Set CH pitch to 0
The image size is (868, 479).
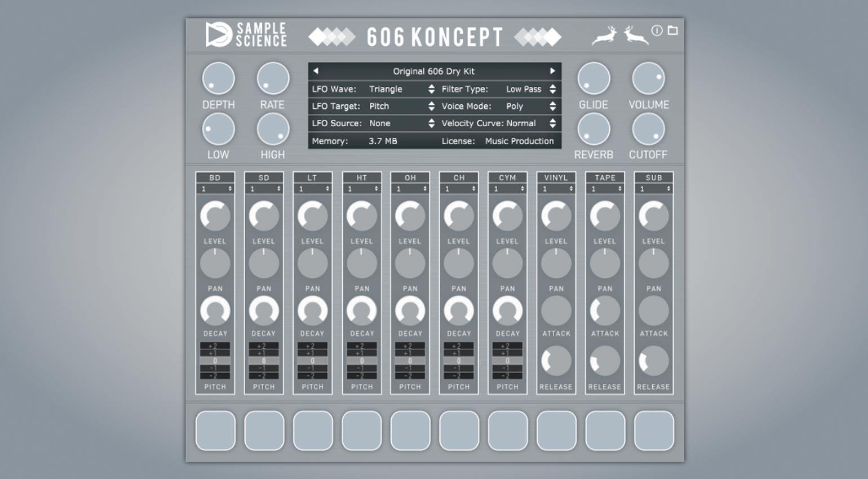click(x=459, y=361)
